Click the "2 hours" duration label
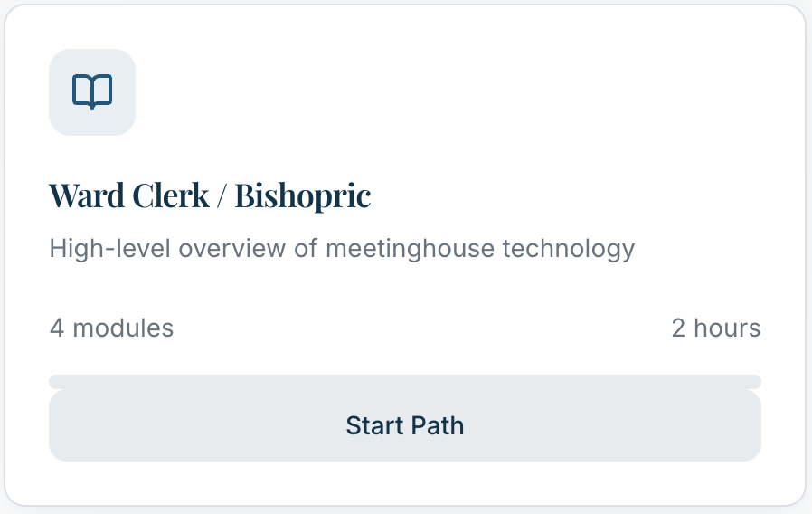812x514 pixels. click(x=715, y=328)
